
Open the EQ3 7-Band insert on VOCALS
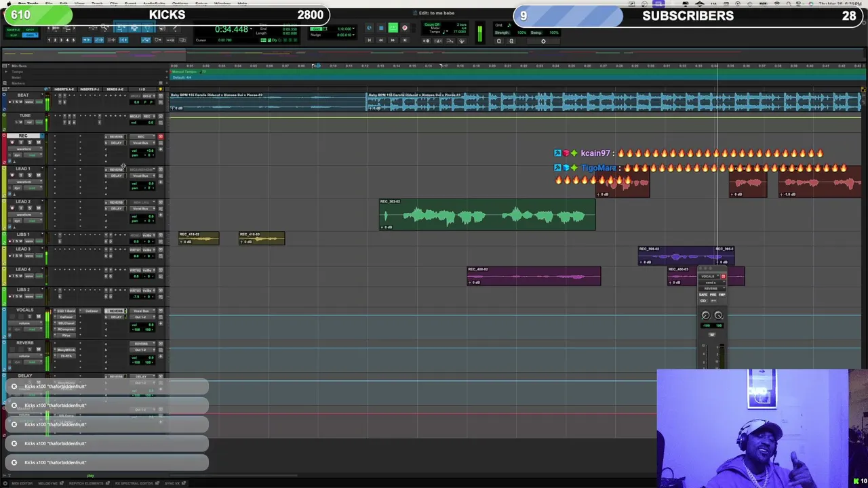click(66, 311)
